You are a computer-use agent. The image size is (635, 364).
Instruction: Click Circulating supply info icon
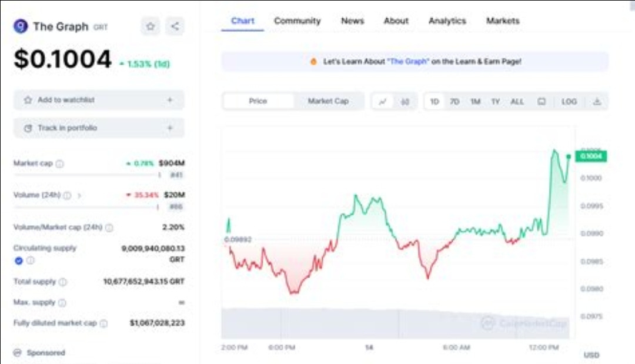[x=31, y=261]
